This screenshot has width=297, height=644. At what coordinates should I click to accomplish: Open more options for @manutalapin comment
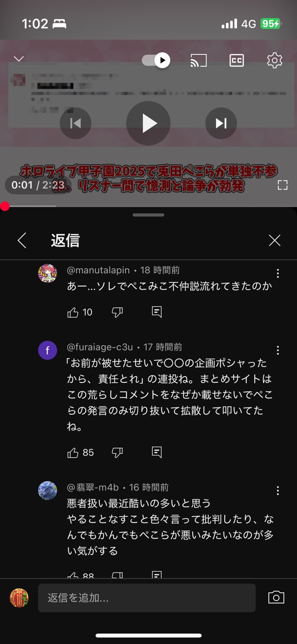[278, 273]
